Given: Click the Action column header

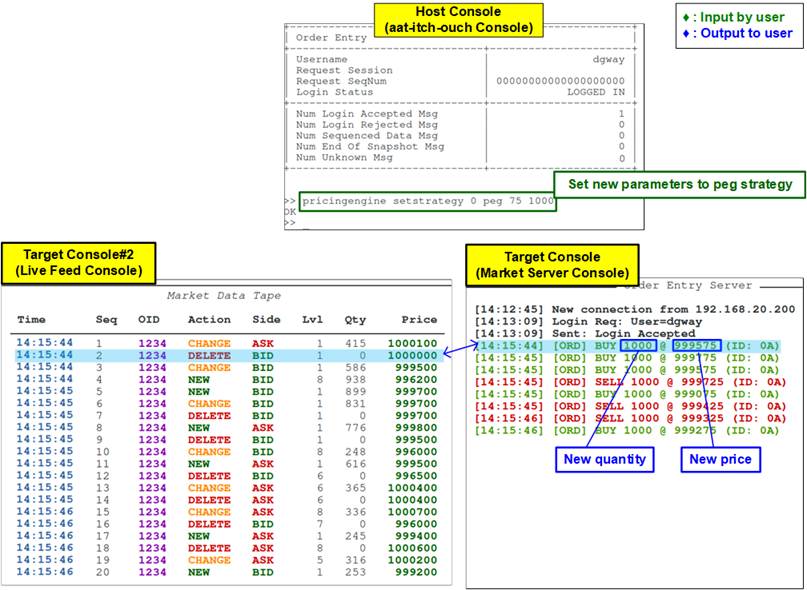Looking at the screenshot, I should [208, 320].
